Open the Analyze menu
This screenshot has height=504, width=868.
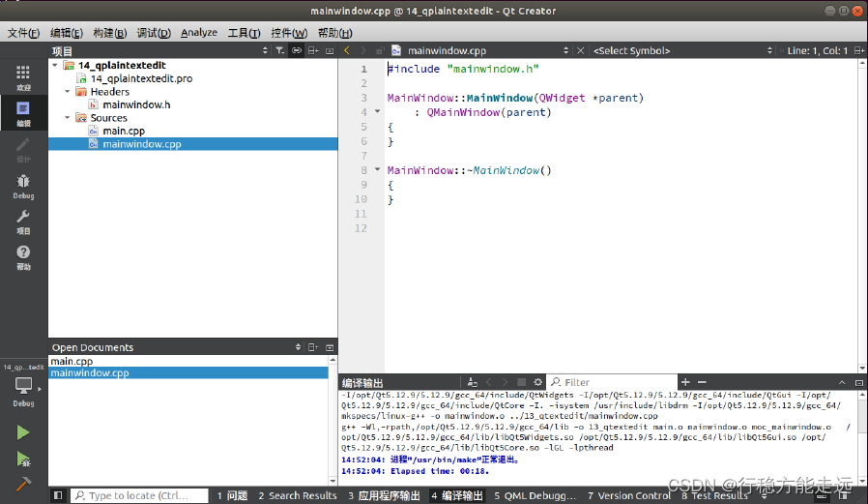point(199,33)
